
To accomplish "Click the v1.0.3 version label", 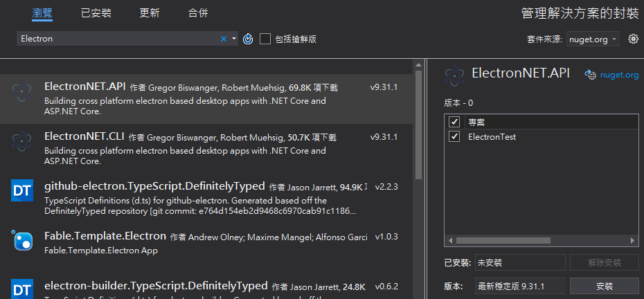I will pyautogui.click(x=386, y=237).
